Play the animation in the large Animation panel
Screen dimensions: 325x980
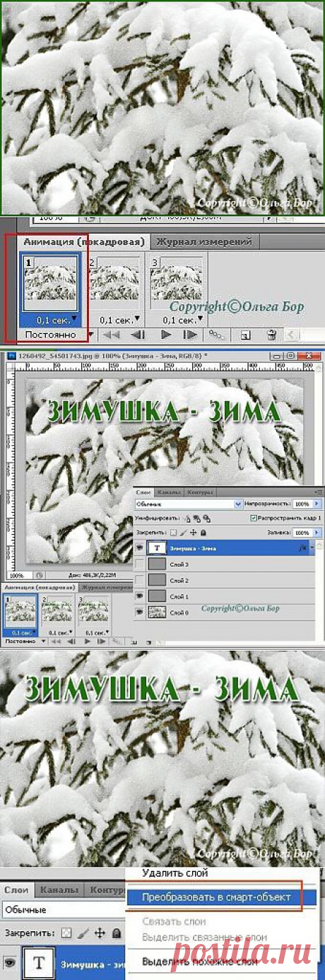click(x=167, y=334)
